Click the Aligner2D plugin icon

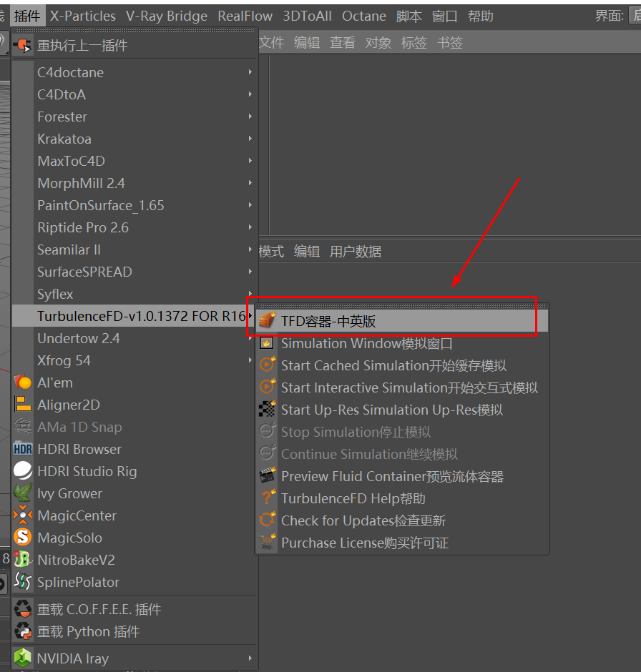click(23, 405)
